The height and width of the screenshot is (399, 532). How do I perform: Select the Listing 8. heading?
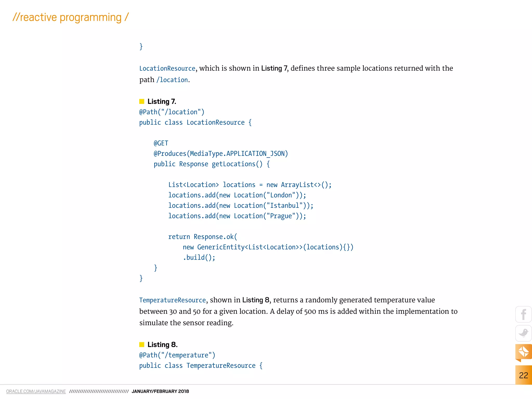pyautogui.click(x=162, y=344)
